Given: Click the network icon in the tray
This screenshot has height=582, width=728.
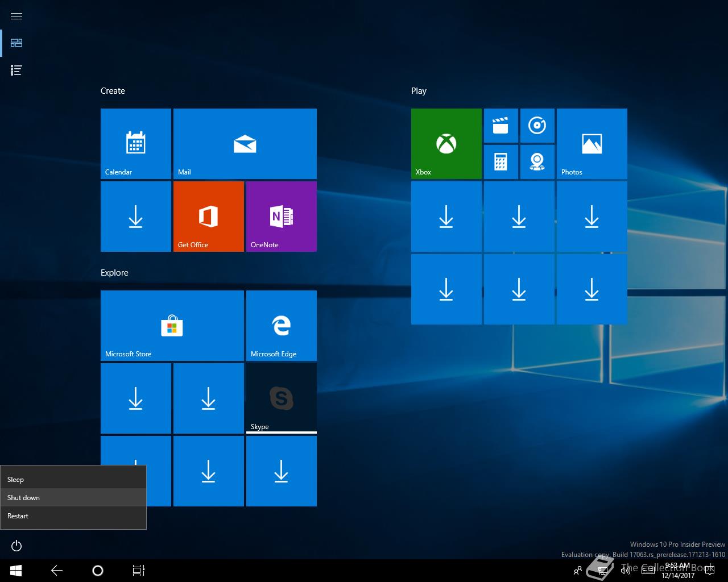Looking at the screenshot, I should point(602,571).
